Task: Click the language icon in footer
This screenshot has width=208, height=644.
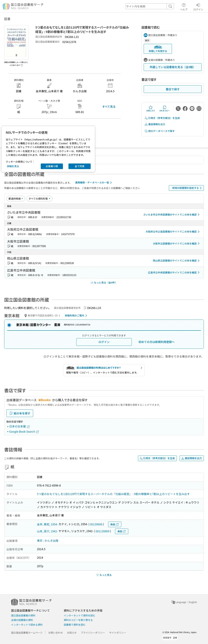Action: (173, 602)
